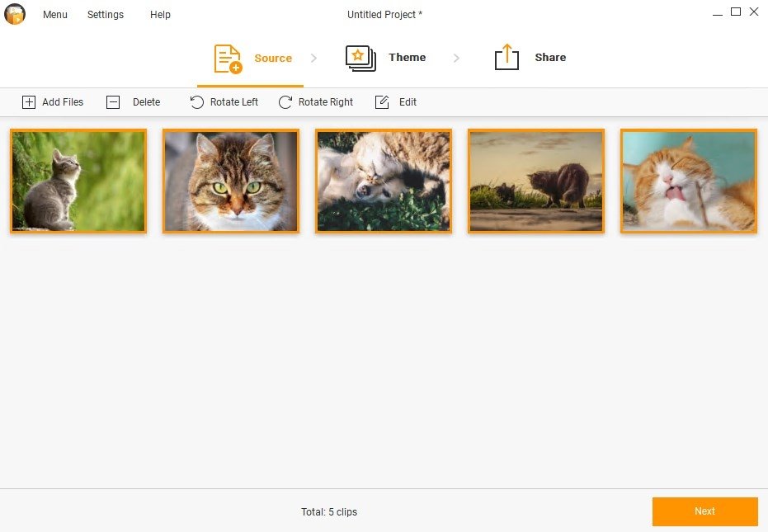Click the Delete minus icon
The width and height of the screenshot is (768, 532).
coord(113,102)
